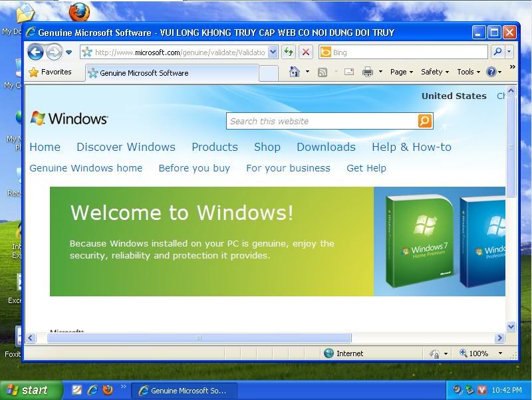Open the search provider dropdown arrow

[x=509, y=52]
